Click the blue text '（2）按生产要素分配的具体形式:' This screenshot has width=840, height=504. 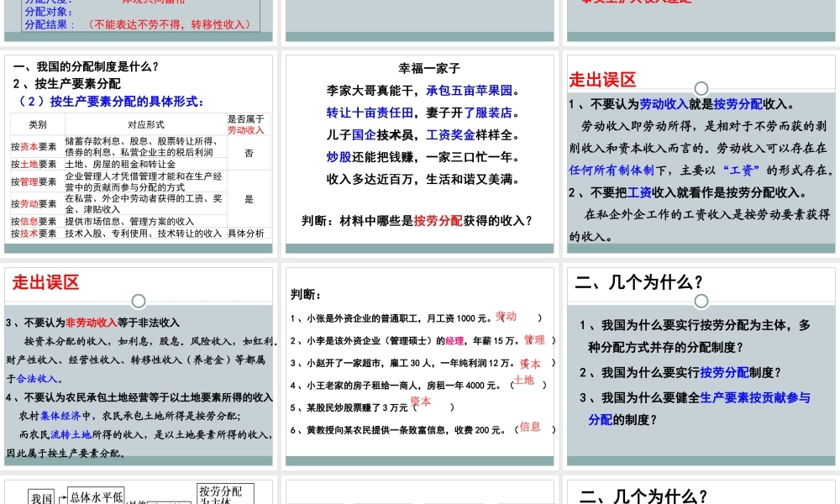(x=111, y=102)
